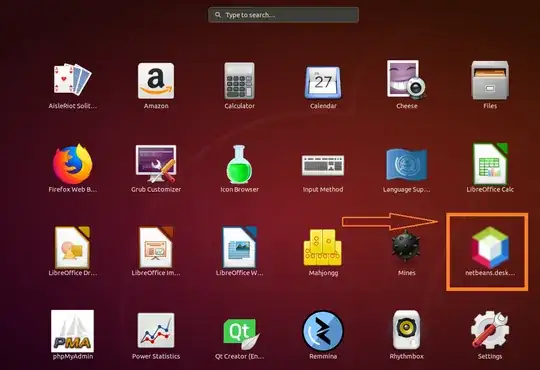Launch the Mines game
This screenshot has width=540, height=370.
406,246
